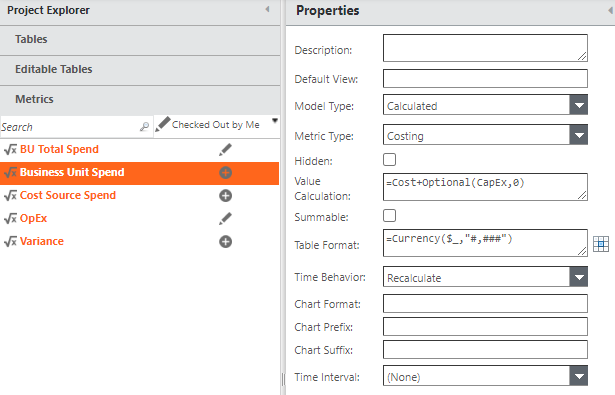Click the search magnifier icon in Metrics
This screenshot has height=395, width=615.
144,127
